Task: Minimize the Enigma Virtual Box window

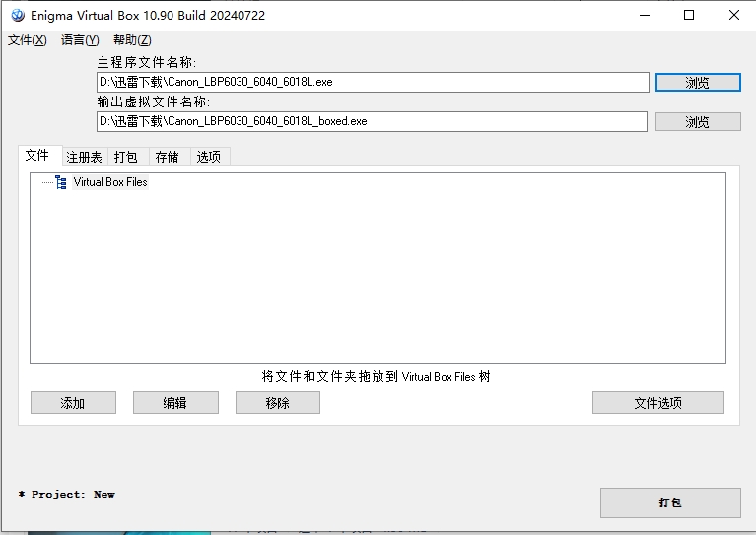Action: pos(645,16)
